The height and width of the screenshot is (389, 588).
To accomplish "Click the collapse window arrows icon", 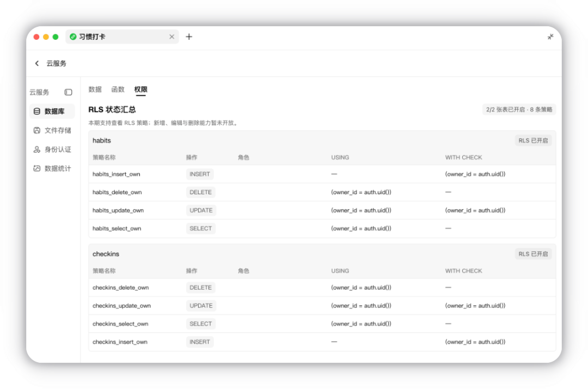I will [550, 37].
